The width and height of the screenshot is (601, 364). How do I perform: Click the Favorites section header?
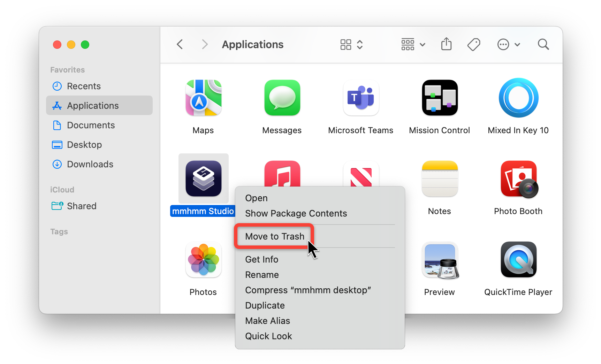67,70
